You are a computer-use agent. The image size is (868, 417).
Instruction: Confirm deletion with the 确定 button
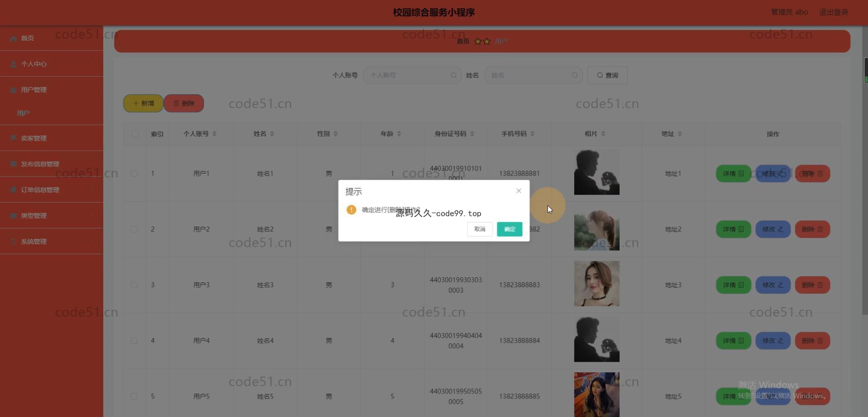click(x=509, y=229)
